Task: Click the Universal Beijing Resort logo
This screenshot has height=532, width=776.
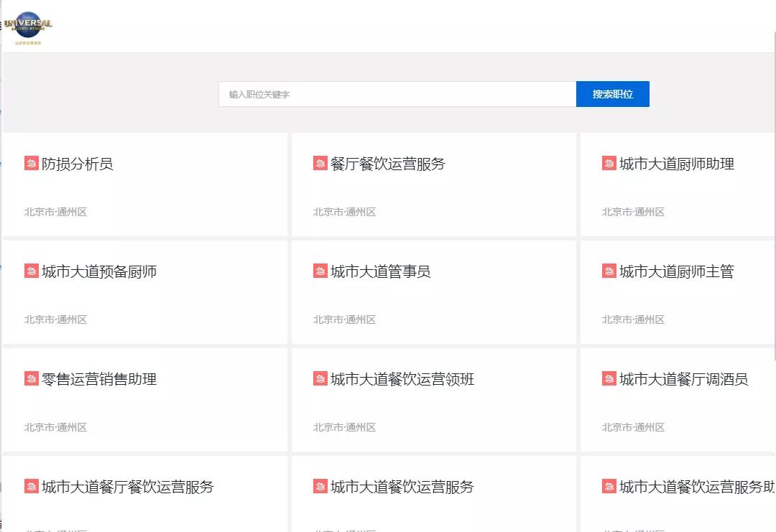Action: [27, 24]
